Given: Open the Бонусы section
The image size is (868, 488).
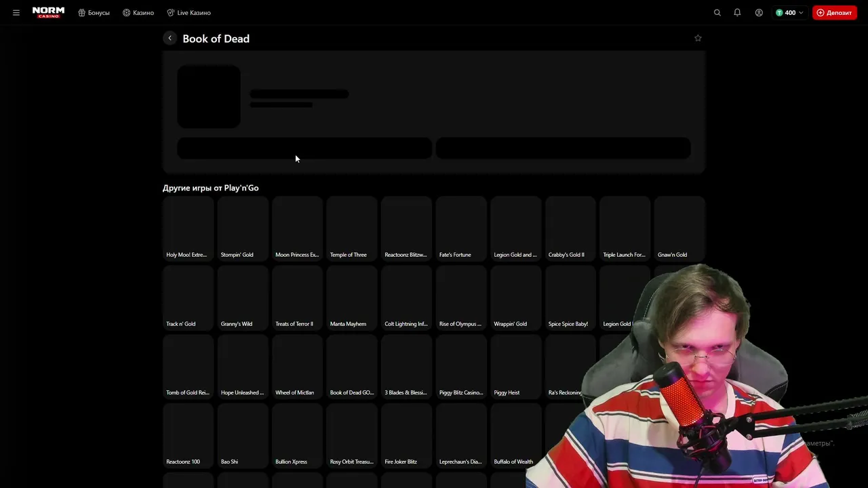Looking at the screenshot, I should pos(94,13).
